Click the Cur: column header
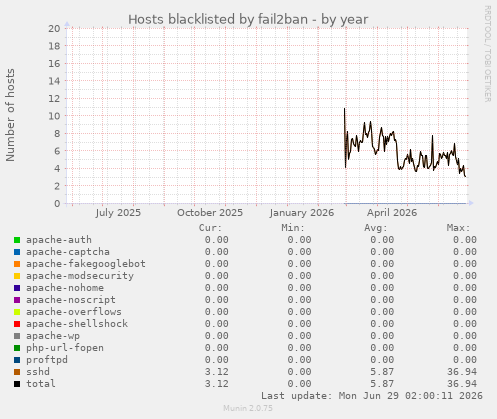Viewport: 497px width, 419px height. pyautogui.click(x=210, y=228)
